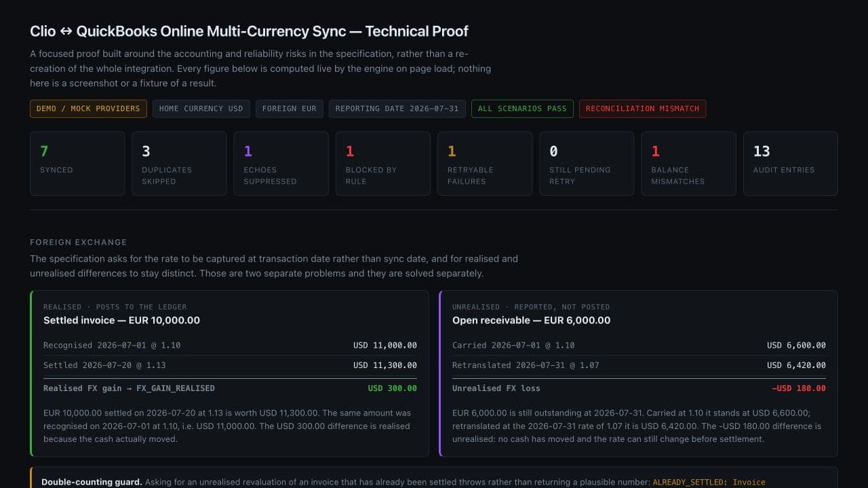Click the BALANCE MISMATCHES stat card
This screenshot has height=488, width=868.
pos(688,163)
